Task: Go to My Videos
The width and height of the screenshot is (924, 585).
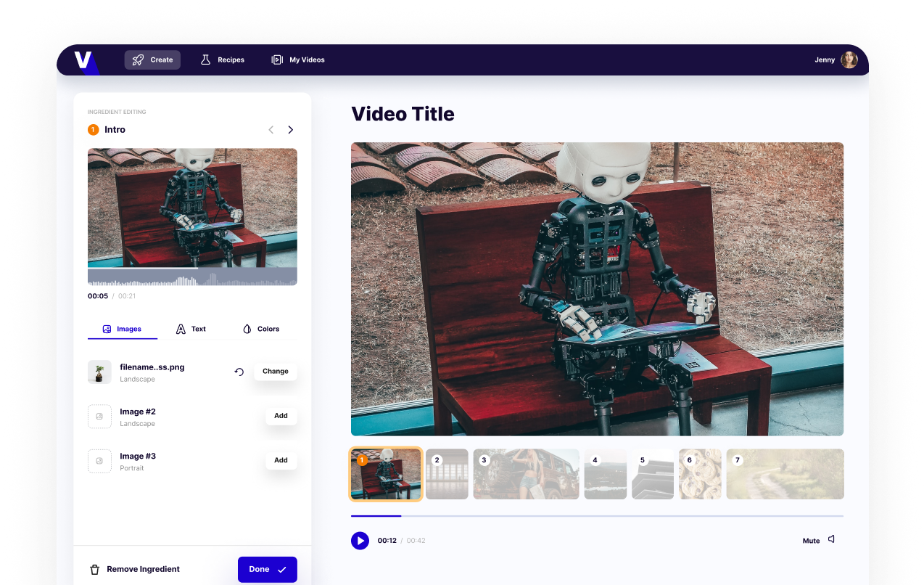Action: point(298,60)
